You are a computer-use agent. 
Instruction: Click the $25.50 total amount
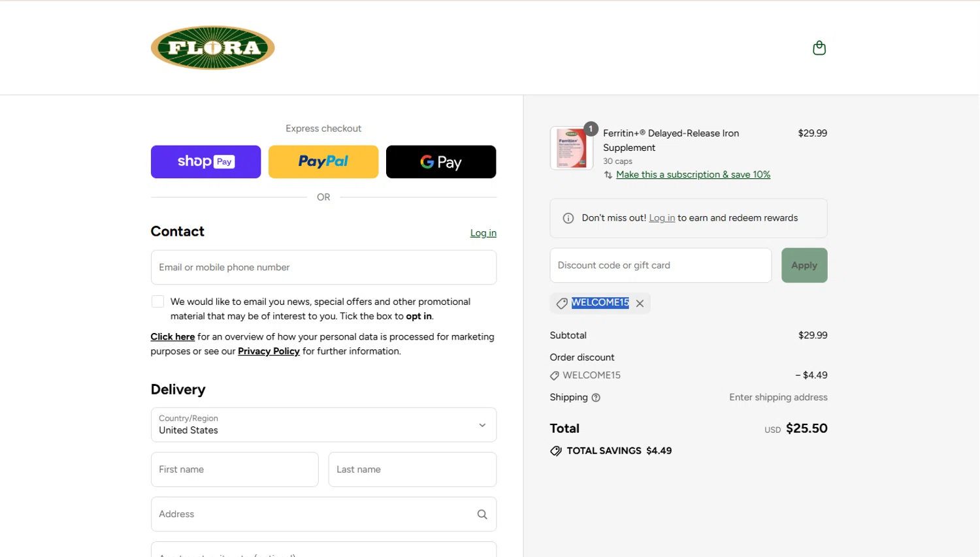point(807,428)
